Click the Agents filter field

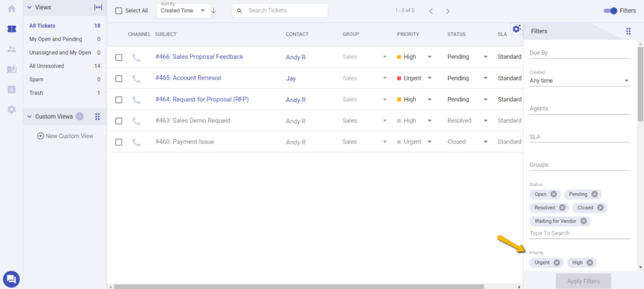tap(579, 108)
